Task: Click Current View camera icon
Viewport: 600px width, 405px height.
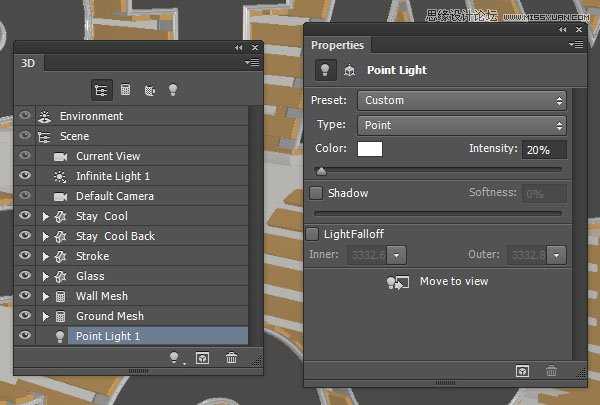Action: pos(60,157)
